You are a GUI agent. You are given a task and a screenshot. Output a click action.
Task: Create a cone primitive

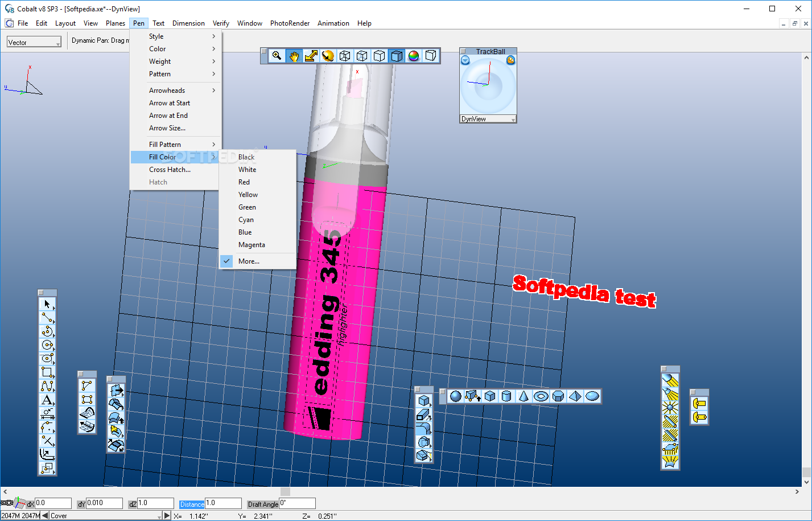click(524, 396)
